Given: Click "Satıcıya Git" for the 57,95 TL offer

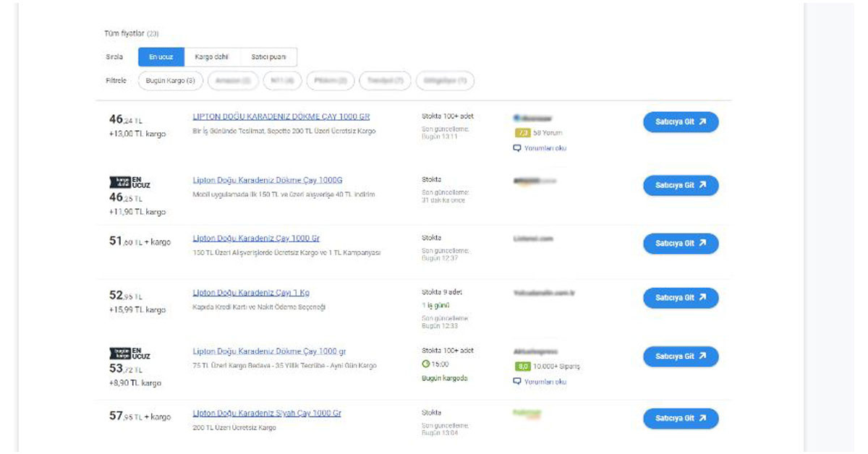Looking at the screenshot, I should pyautogui.click(x=681, y=419).
